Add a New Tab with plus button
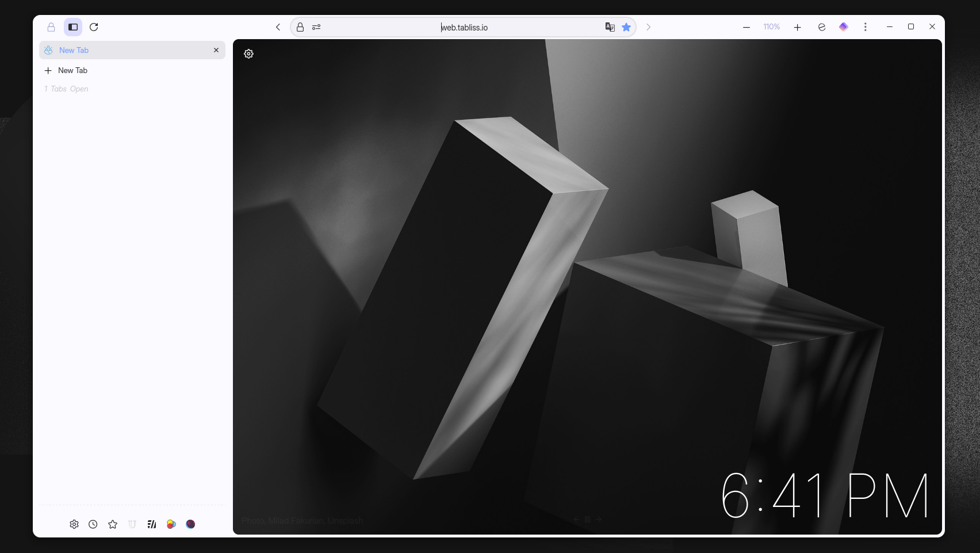The height and width of the screenshot is (553, 980). click(48, 70)
